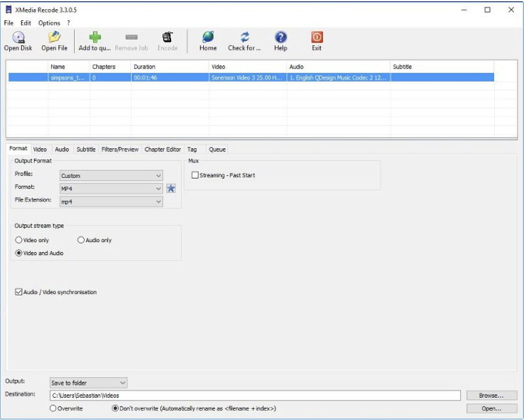Click the Name column header
The height and width of the screenshot is (420, 525).
[69, 67]
